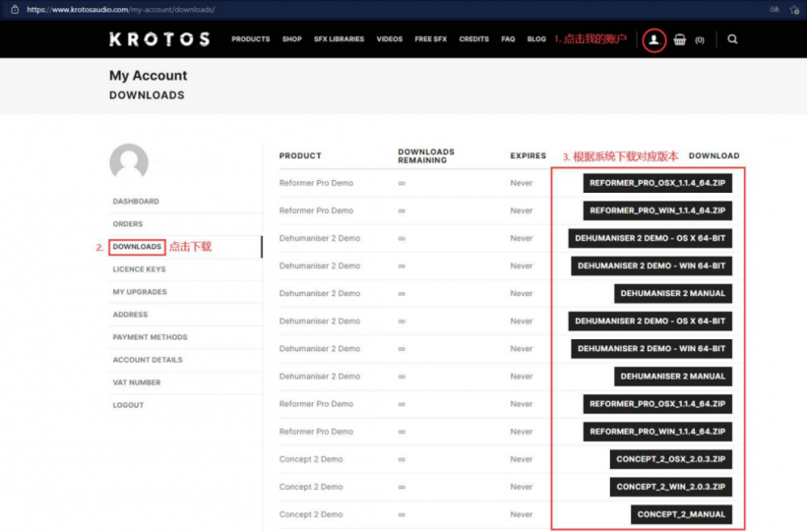Click the DOWNLOADS subheading under My Account
Viewport: 807px width, 532px height.
pos(147,95)
